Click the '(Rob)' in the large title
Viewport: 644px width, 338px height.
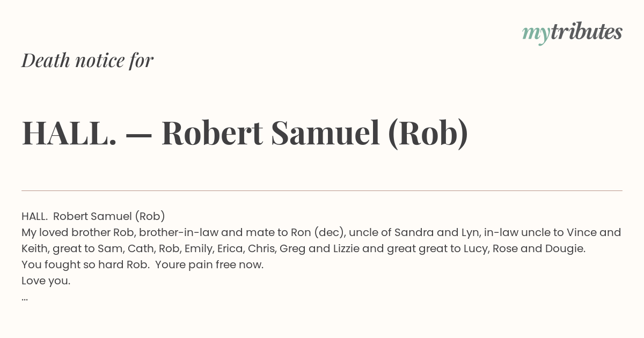coord(428,133)
